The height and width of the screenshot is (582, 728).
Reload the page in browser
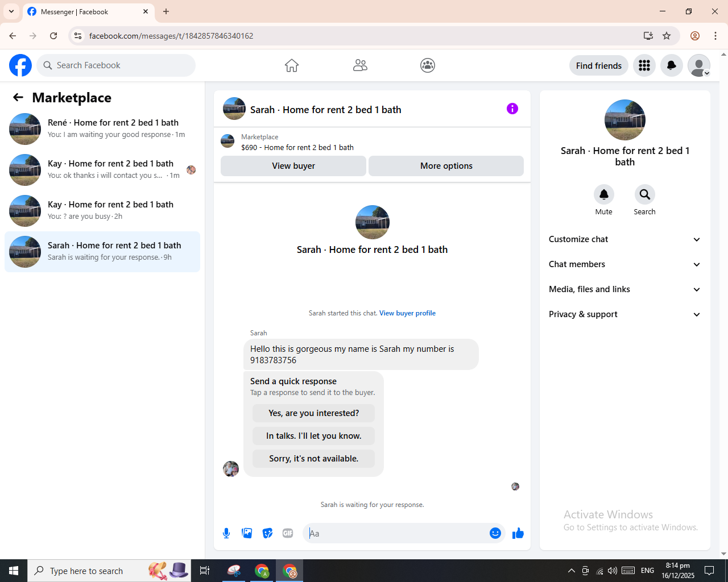[53, 36]
